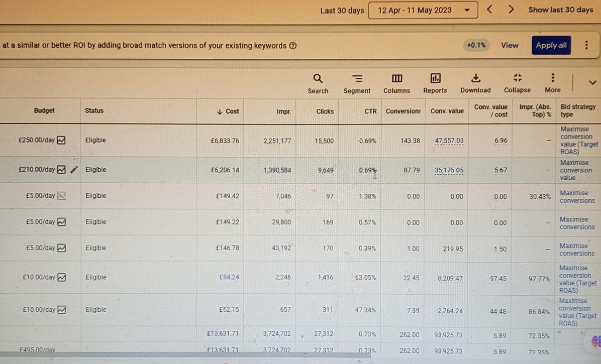
Task: Sort by the Cost column header
Action: point(228,111)
